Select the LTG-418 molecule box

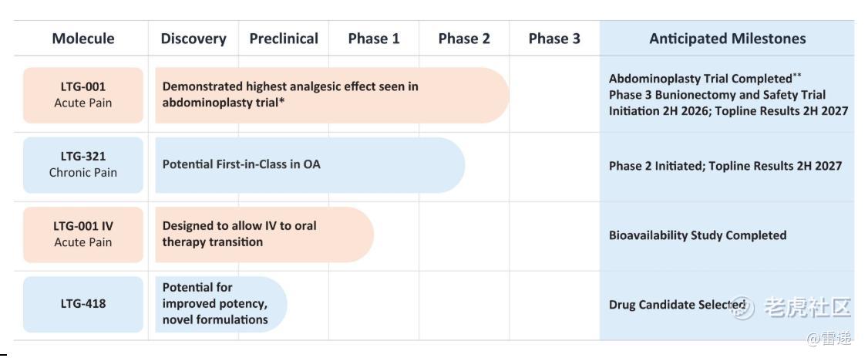[83, 304]
